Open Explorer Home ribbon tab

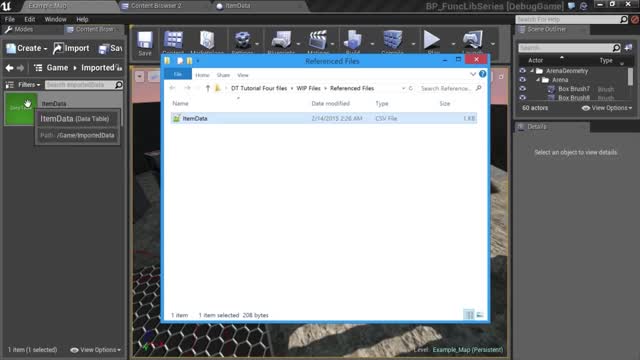[202, 75]
